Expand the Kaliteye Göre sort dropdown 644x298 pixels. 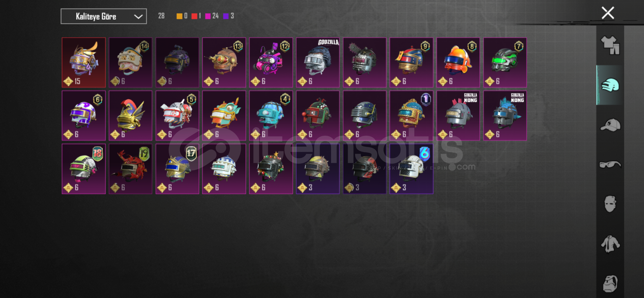click(104, 16)
